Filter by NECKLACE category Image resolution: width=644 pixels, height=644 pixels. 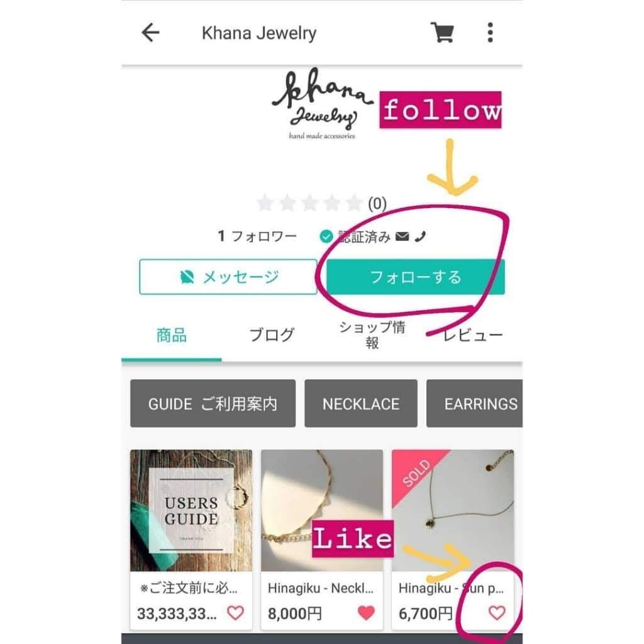point(361,404)
